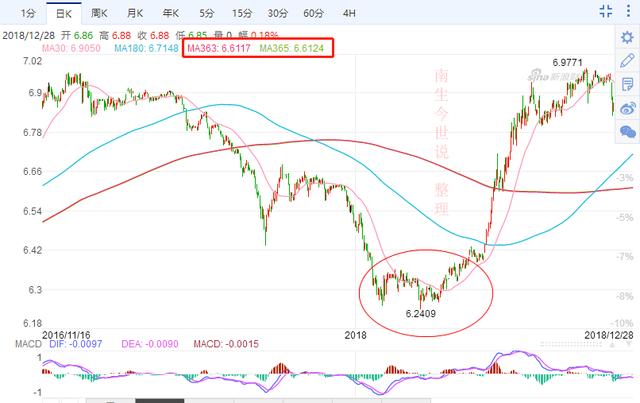
Task: Share chart to Weibo
Action: pos(627,108)
